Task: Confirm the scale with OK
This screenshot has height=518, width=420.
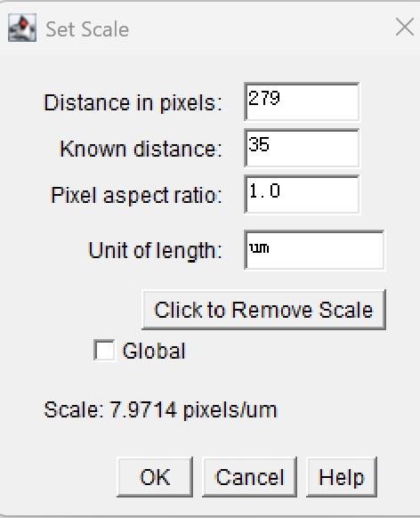Action: 155,477
